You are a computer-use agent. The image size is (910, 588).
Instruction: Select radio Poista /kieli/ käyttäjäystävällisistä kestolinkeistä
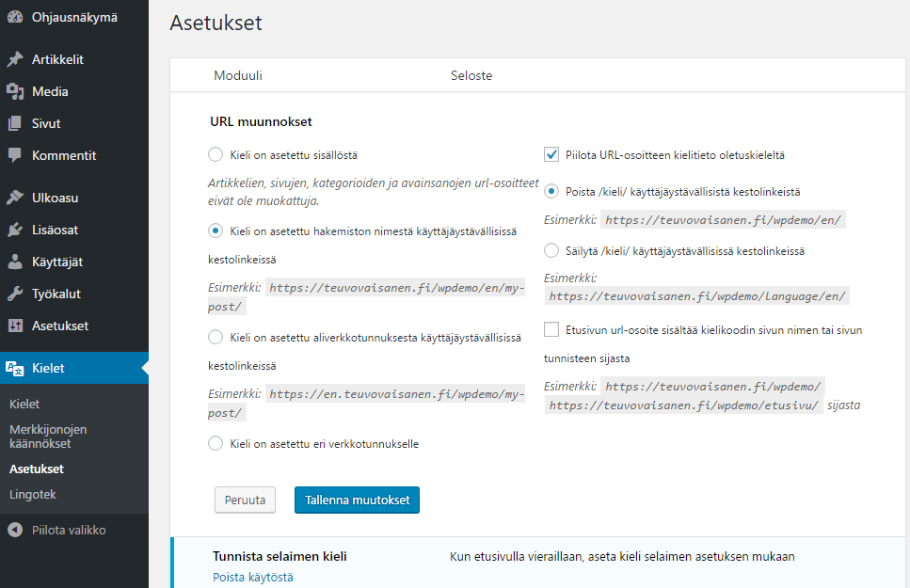[x=551, y=191]
